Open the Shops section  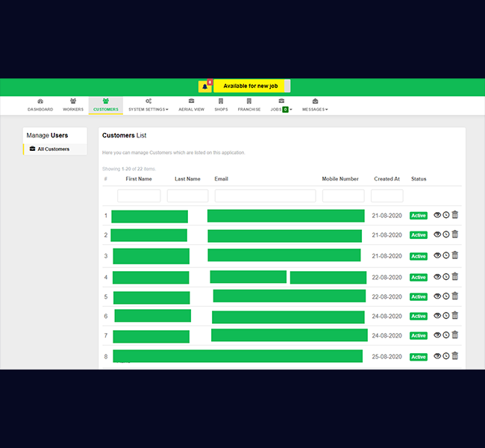(x=221, y=105)
